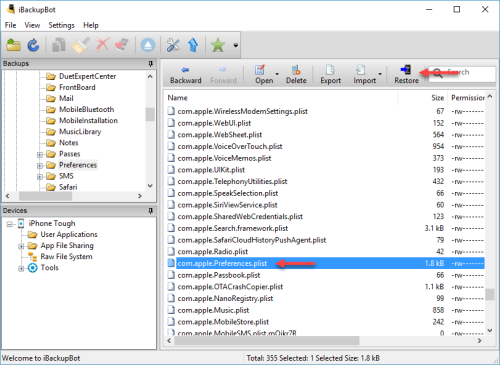Select User Applications under iPhone Tough

pos(69,234)
